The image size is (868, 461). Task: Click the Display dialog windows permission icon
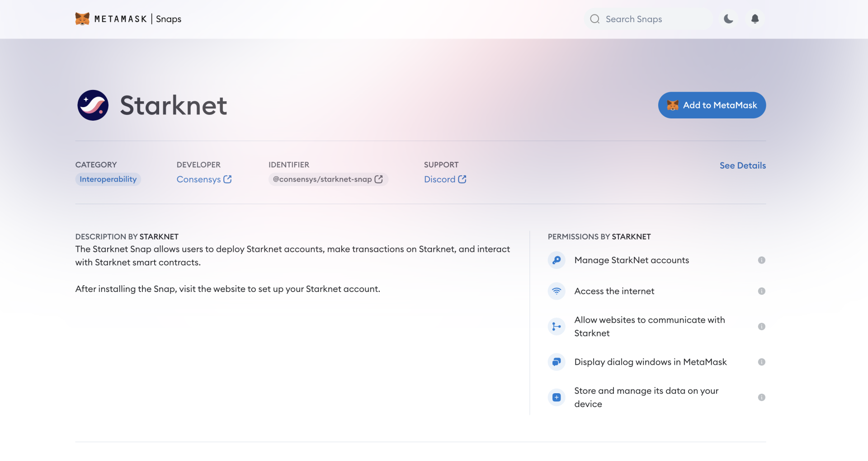557,362
